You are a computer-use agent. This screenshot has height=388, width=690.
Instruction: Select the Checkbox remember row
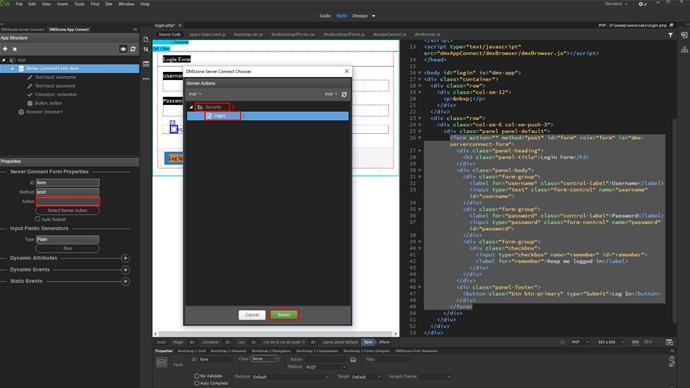56,95
